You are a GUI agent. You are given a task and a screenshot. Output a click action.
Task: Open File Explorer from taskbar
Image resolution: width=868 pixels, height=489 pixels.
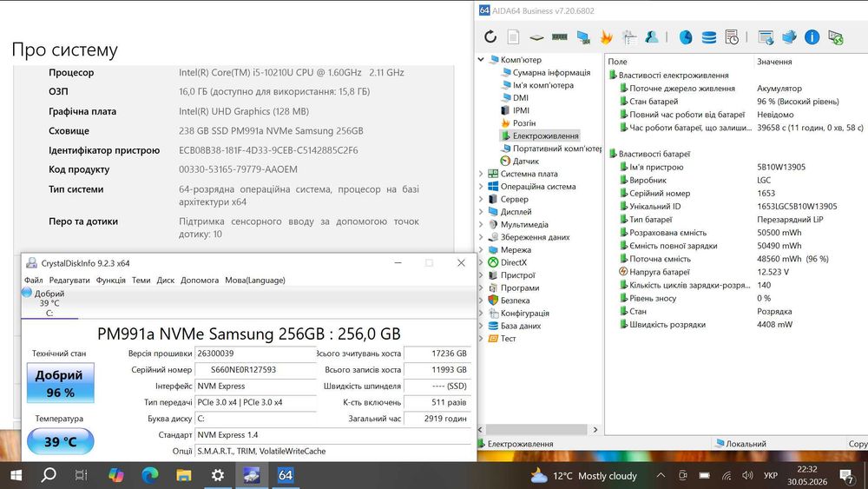pos(183,475)
